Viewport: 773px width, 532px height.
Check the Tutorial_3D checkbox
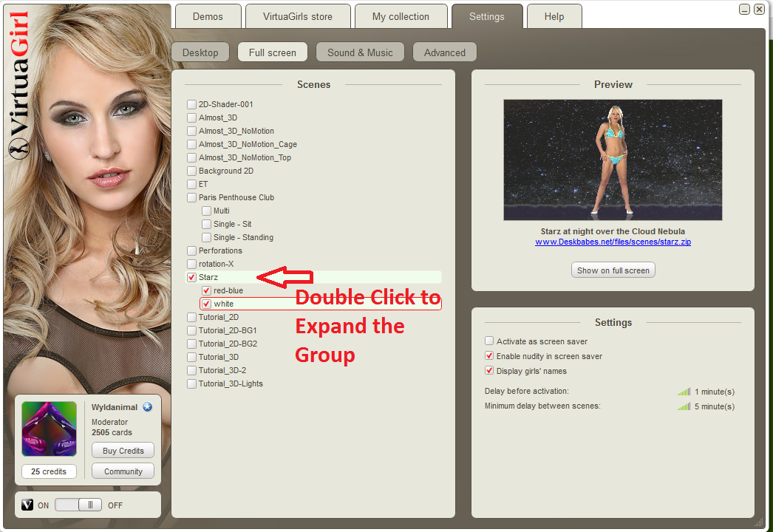[191, 358]
